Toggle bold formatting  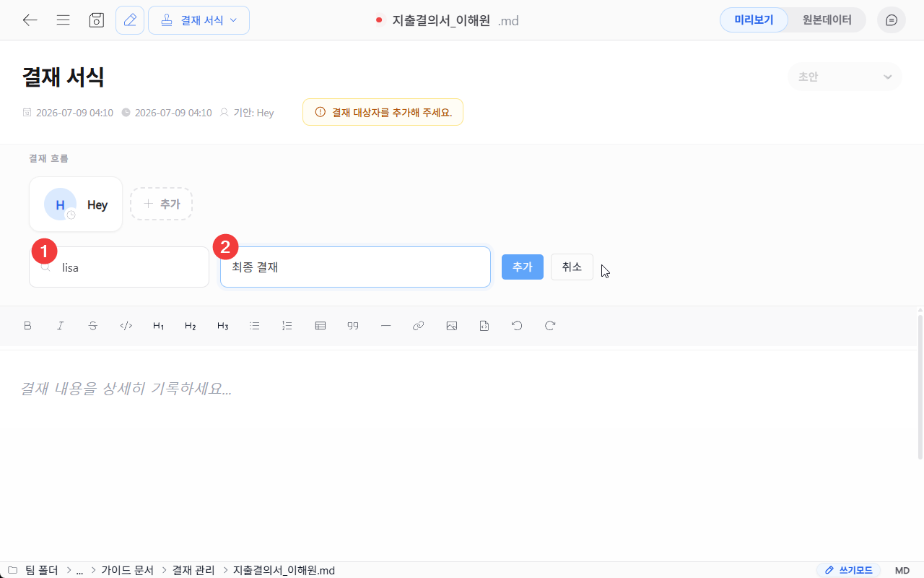pos(28,326)
